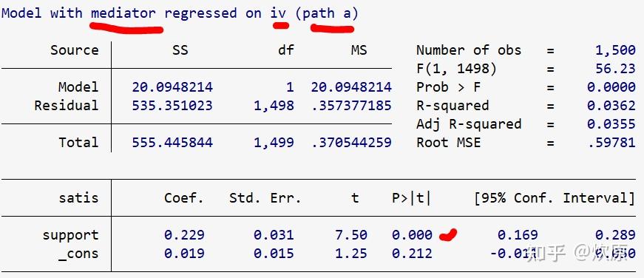Select the support p-value 0.000
The image size is (644, 278).
pyautogui.click(x=412, y=235)
